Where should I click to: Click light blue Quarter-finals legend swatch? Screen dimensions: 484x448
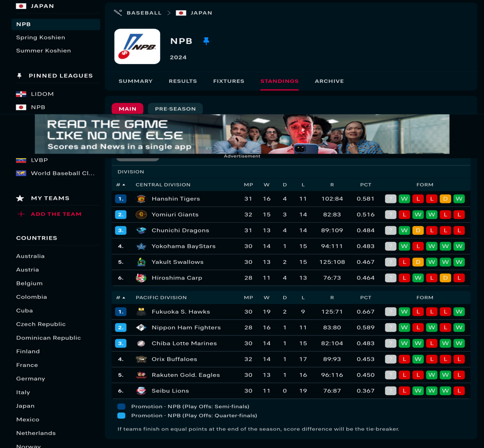[x=121, y=416]
